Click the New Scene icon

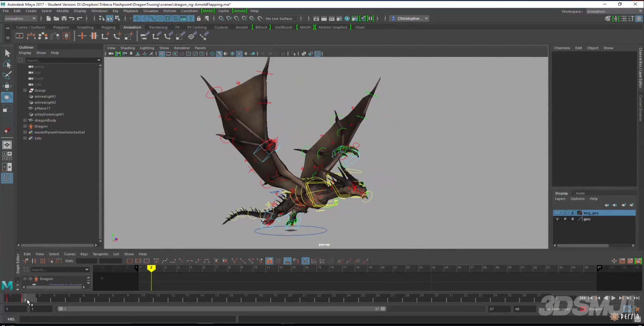49,18
